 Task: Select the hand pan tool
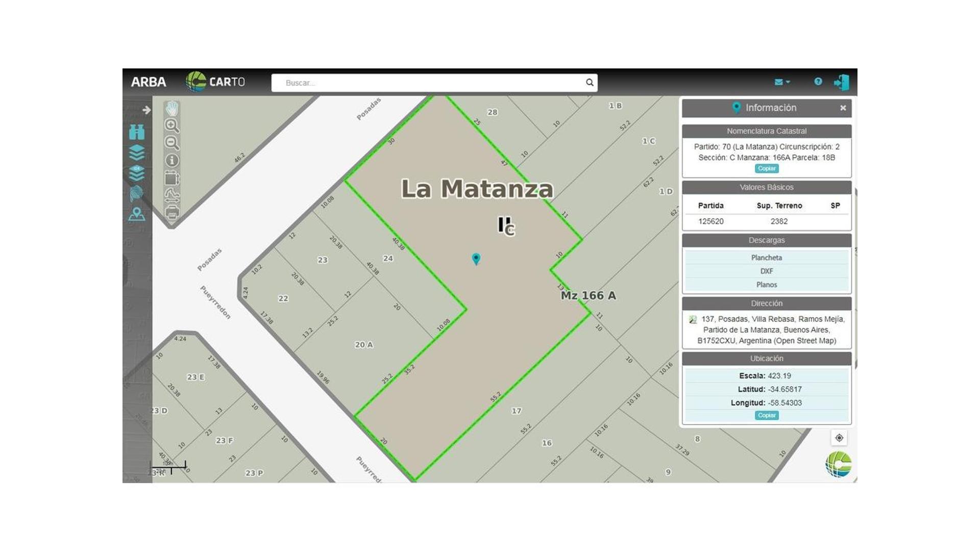point(172,108)
